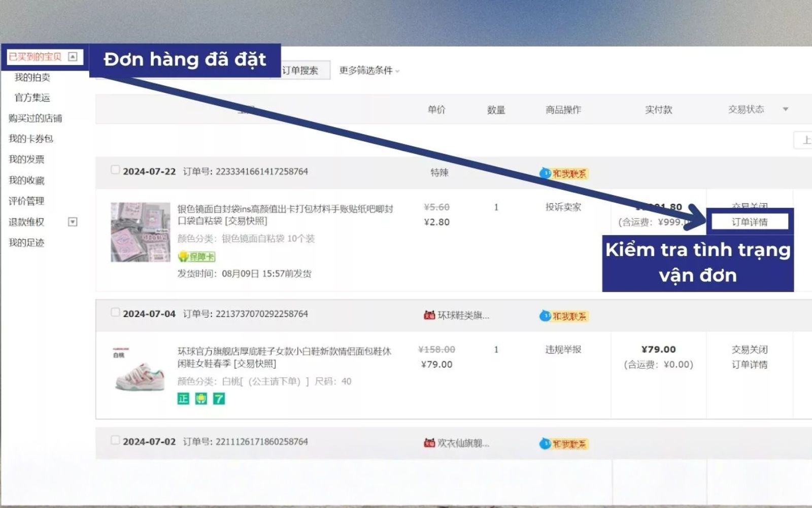Expand 更多筛选条件 filter options

pyautogui.click(x=369, y=70)
